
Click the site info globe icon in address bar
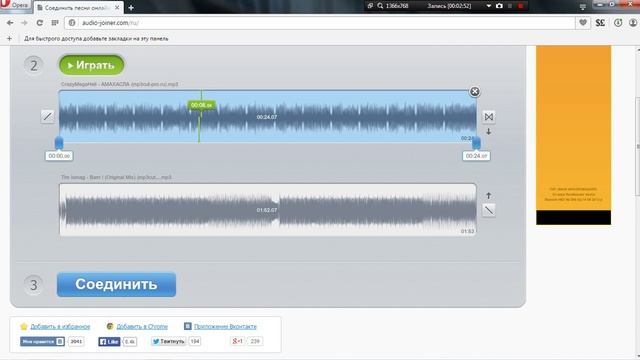[x=72, y=23]
